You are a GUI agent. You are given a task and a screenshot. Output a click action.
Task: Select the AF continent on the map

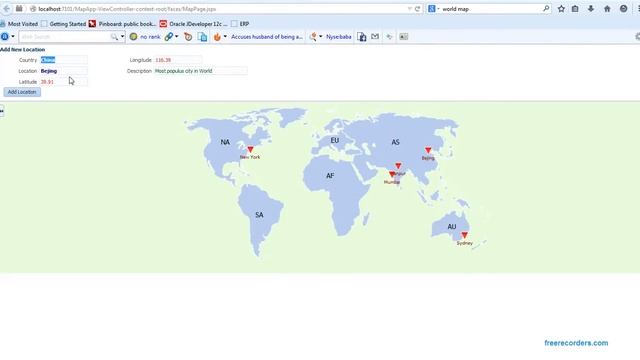(330, 176)
